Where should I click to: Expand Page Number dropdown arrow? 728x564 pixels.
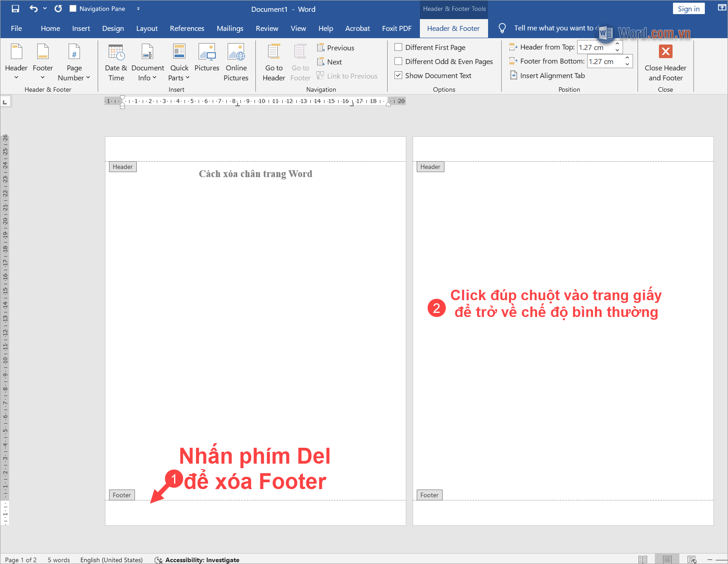click(88, 78)
